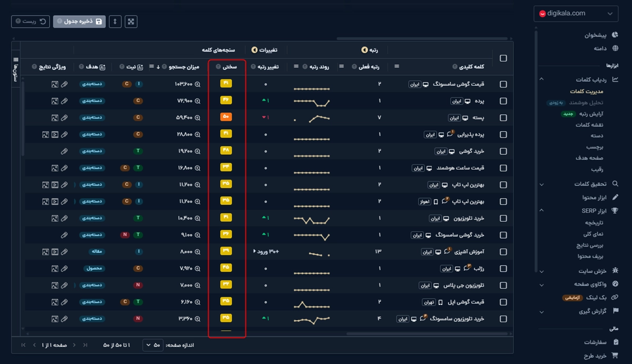Click the collapse arrow icon next to رتبه group

click(x=364, y=50)
